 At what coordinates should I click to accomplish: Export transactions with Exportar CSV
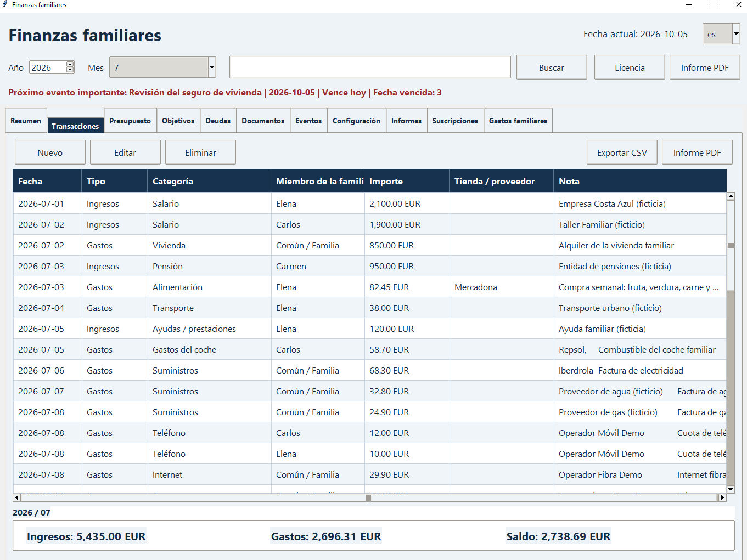point(622,152)
